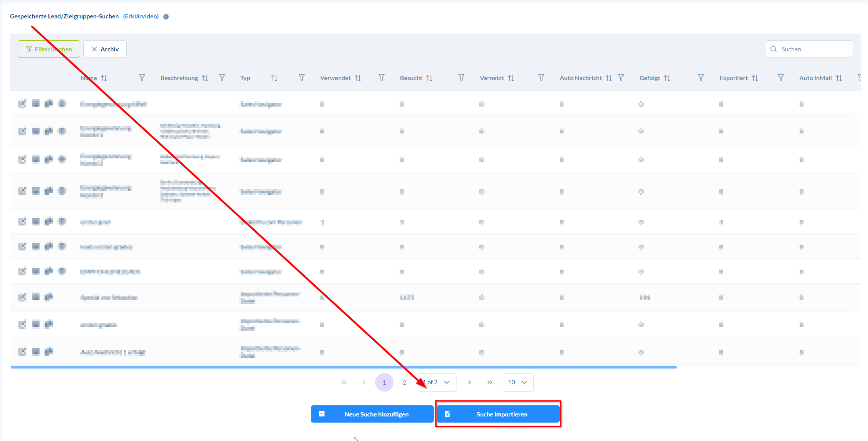Click the filter icon on Name column
The image size is (868, 441).
[142, 78]
